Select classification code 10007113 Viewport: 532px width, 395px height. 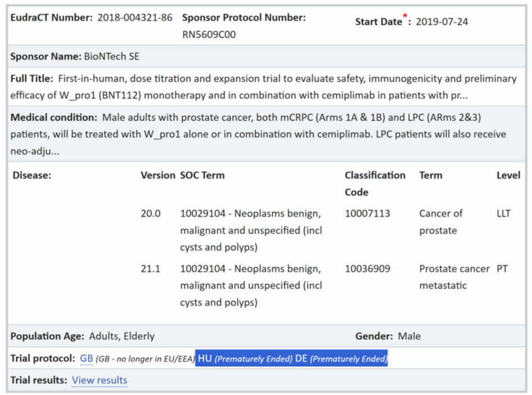368,214
